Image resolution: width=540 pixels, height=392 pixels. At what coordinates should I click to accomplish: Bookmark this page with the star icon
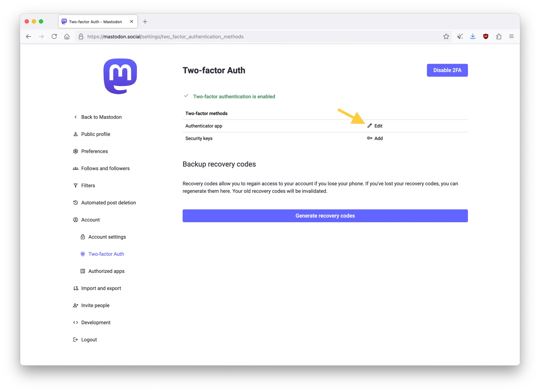pyautogui.click(x=446, y=37)
